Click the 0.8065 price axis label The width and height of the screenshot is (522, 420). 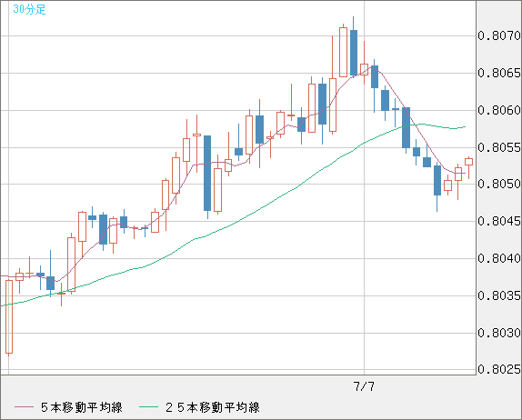499,73
